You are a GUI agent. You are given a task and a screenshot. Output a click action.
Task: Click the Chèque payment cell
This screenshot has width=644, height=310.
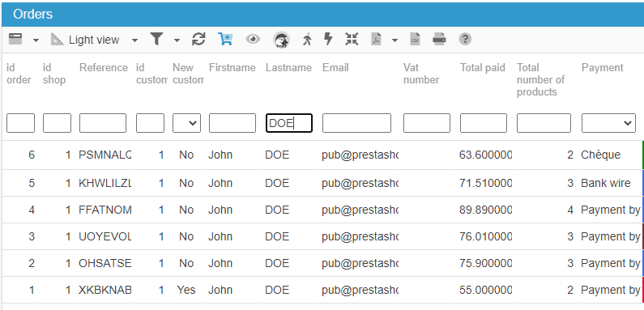tap(600, 155)
